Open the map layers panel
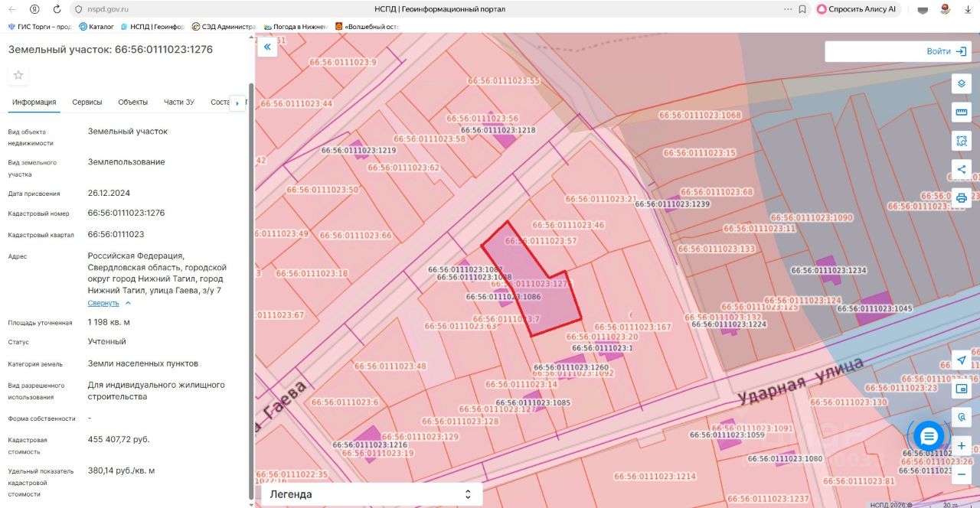 coord(962,84)
